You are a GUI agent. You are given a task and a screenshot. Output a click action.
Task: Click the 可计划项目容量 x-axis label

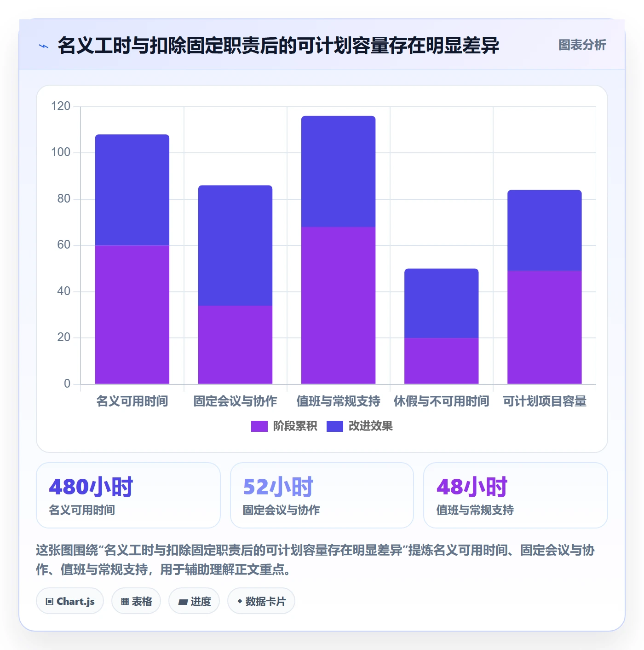(x=544, y=401)
